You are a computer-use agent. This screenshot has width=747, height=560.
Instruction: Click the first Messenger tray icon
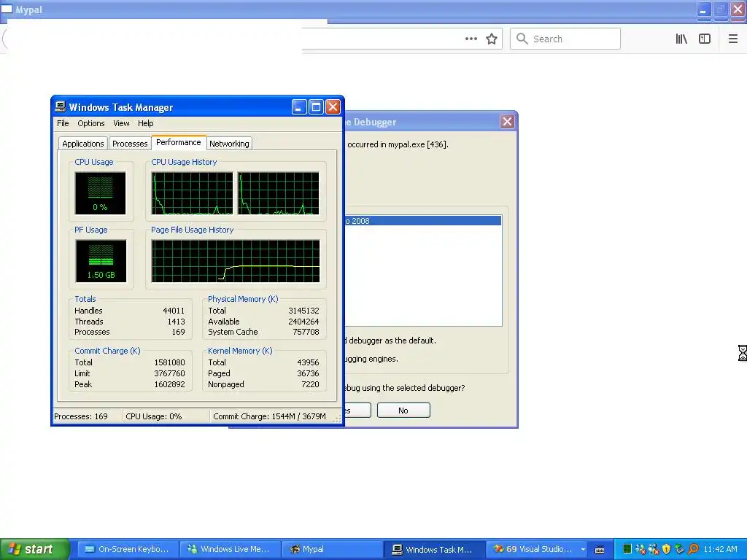(x=640, y=549)
